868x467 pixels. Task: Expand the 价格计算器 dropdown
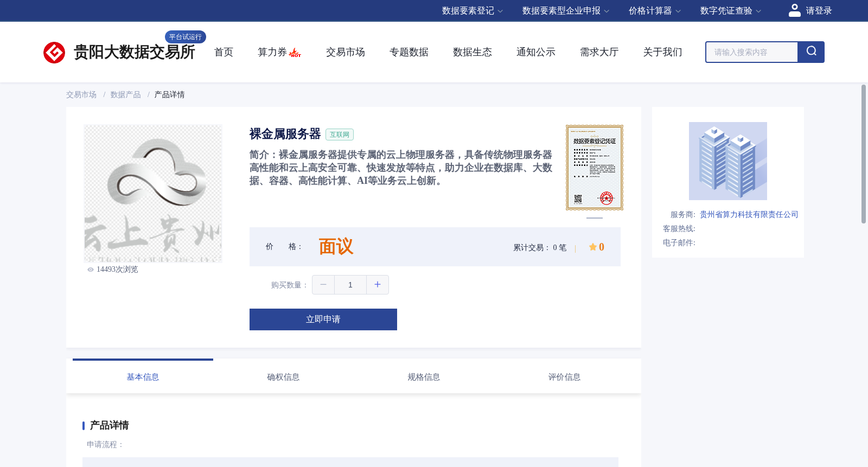(655, 11)
